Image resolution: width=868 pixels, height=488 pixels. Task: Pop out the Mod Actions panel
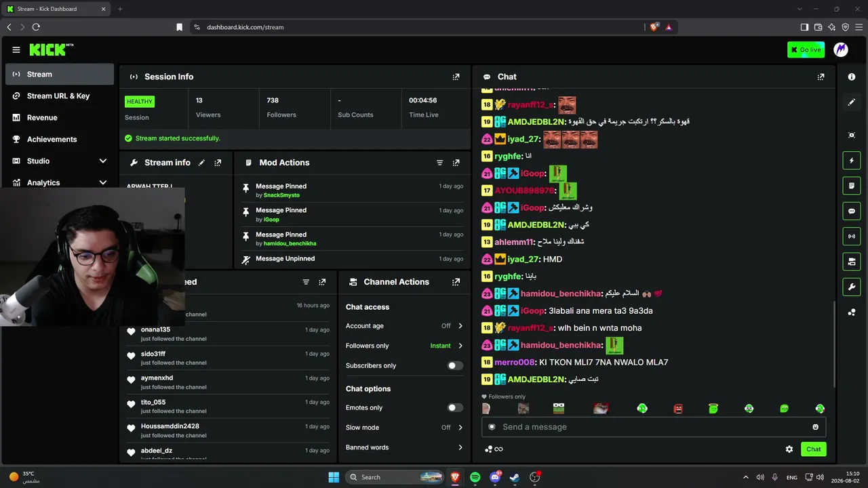[456, 163]
